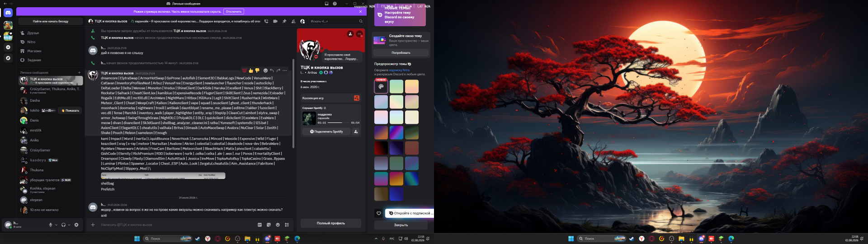Add 100 reaction to message
The width and height of the screenshot is (868, 244).
pyautogui.click(x=245, y=70)
